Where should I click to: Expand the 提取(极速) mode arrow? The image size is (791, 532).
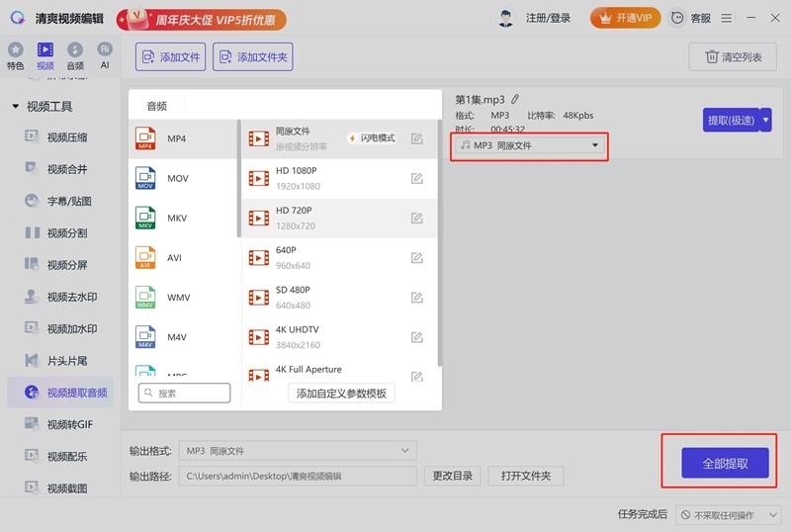tap(765, 120)
